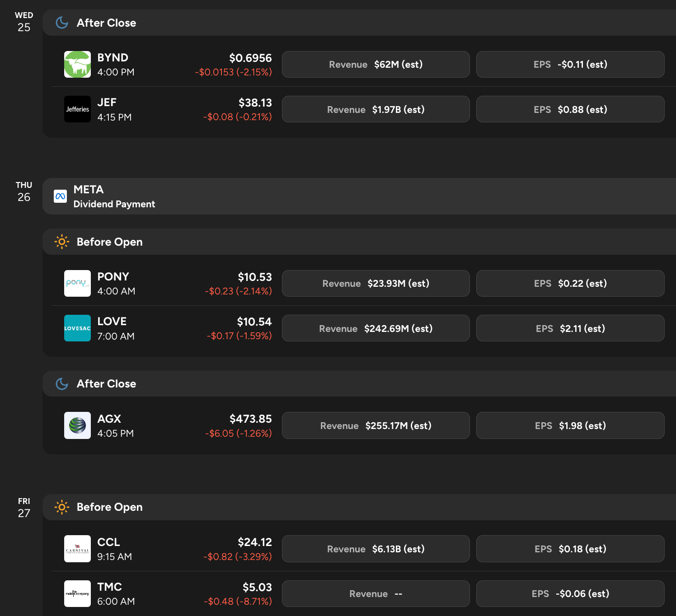676x616 pixels.
Task: Open the LOVE ticker symbol
Action: click(112, 321)
